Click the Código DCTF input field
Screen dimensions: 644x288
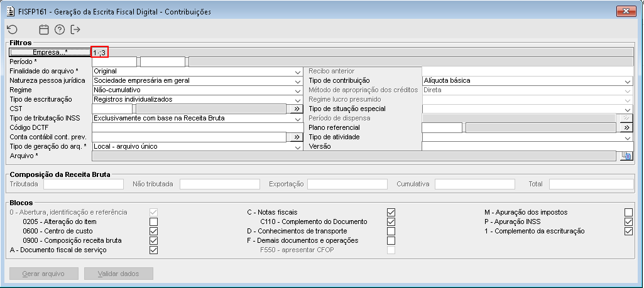[x=197, y=127]
